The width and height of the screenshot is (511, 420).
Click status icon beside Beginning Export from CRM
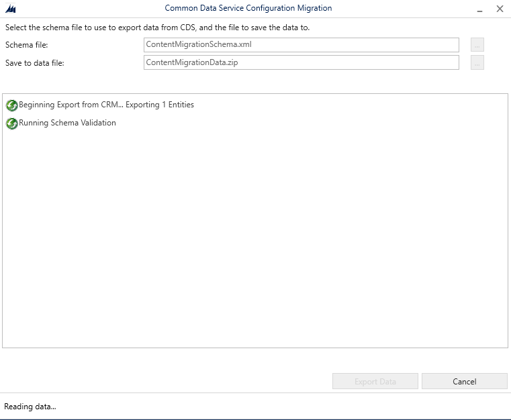12,105
